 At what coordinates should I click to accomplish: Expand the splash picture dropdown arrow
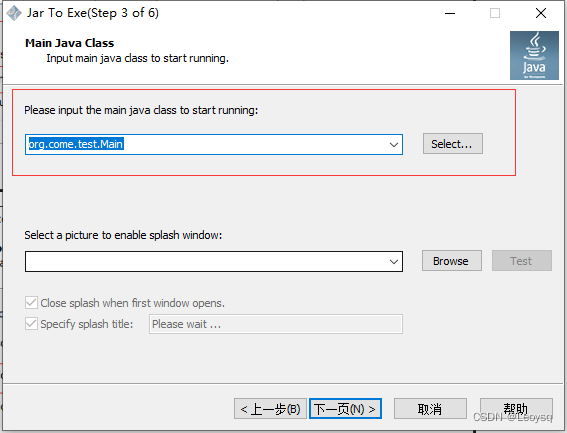394,262
